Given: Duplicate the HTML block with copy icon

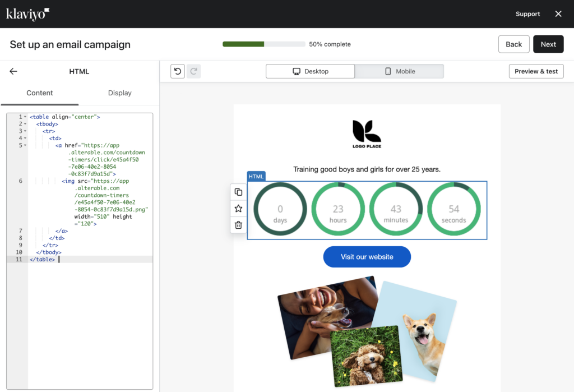Looking at the screenshot, I should pyautogui.click(x=238, y=192).
